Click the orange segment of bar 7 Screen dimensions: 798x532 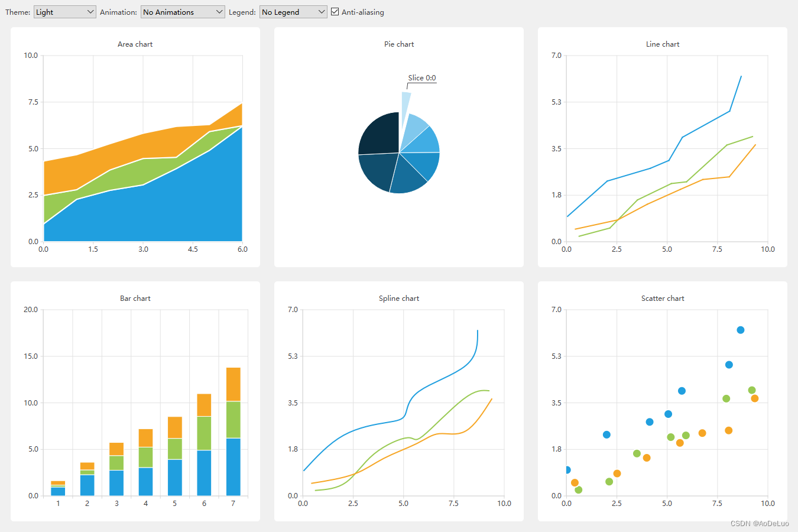tap(233, 384)
